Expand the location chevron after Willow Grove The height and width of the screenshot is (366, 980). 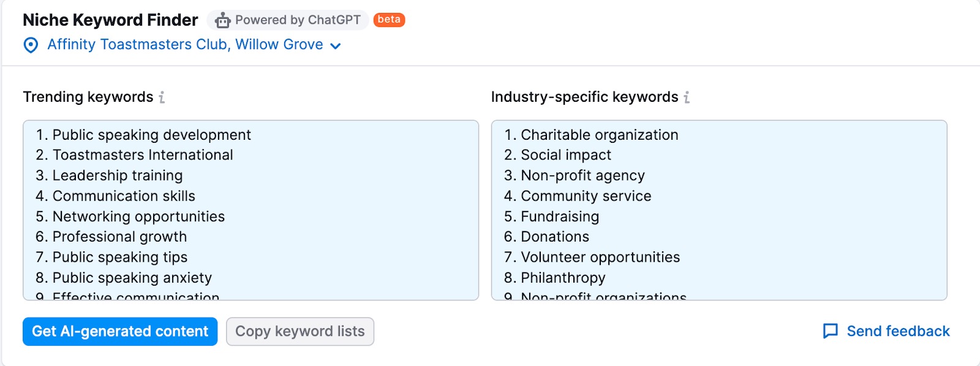(x=335, y=46)
